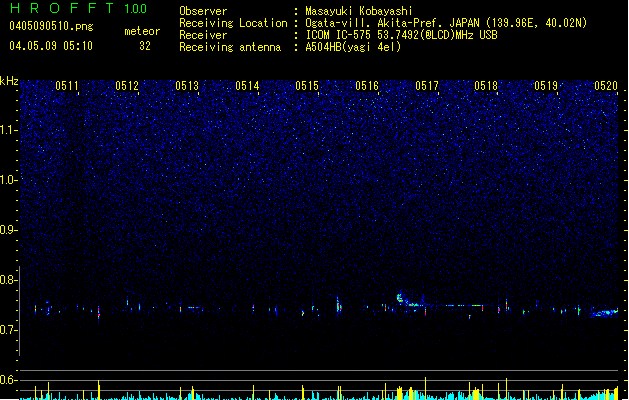
Task: Click the 0.7 frequency axis label
Action: pyautogui.click(x=8, y=330)
